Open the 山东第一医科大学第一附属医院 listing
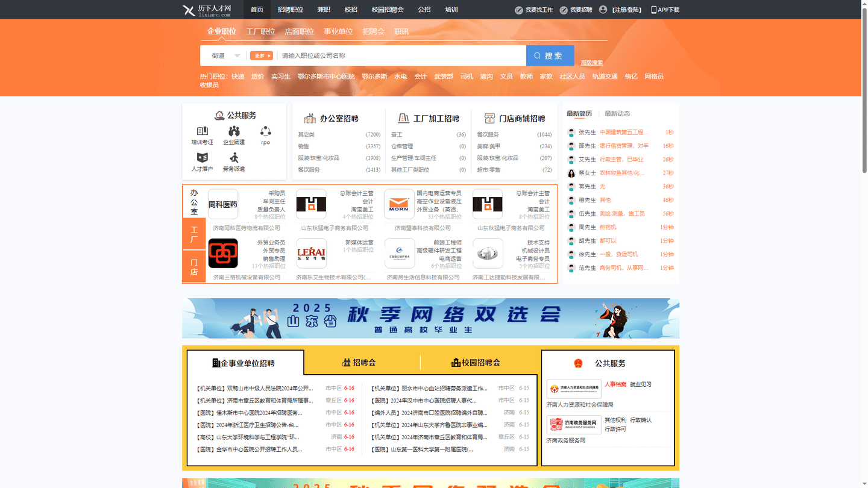This screenshot has height=488, width=868. (423, 449)
